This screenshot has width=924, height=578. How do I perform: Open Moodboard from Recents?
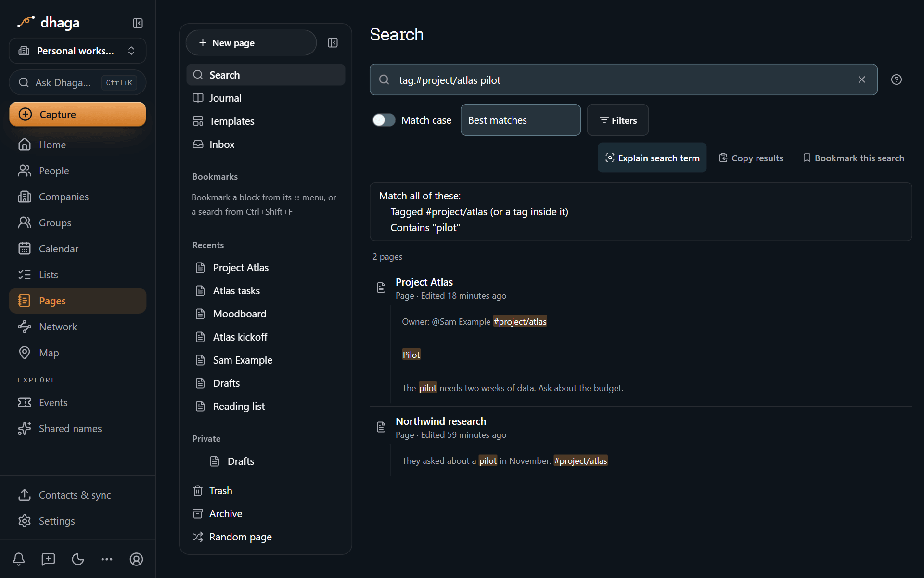pyautogui.click(x=266, y=314)
